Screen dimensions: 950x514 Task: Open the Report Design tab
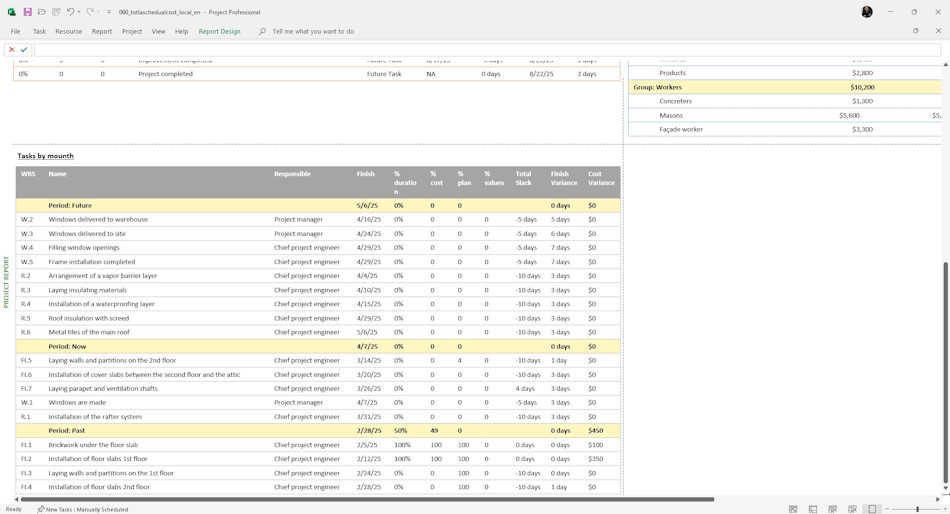tap(219, 32)
